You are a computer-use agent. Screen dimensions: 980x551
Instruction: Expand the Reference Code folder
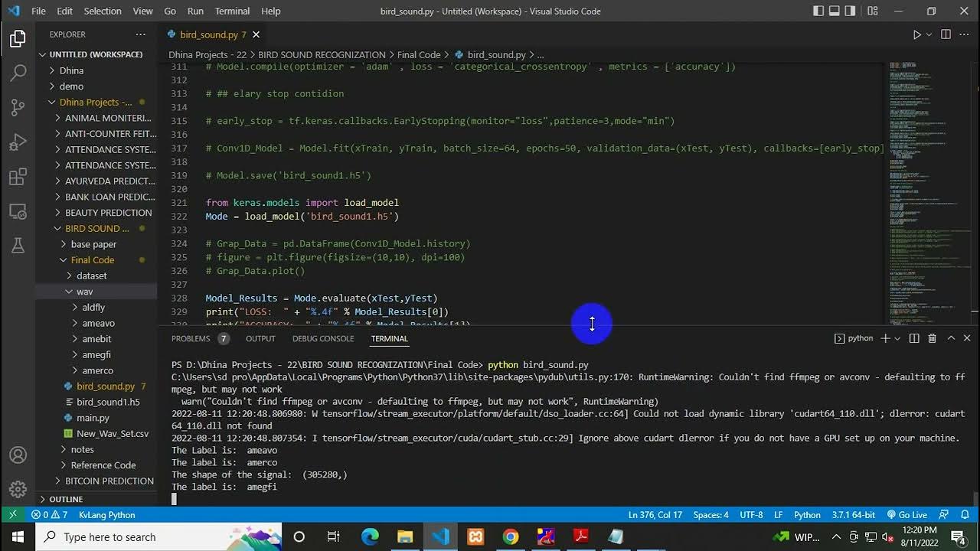click(x=64, y=465)
